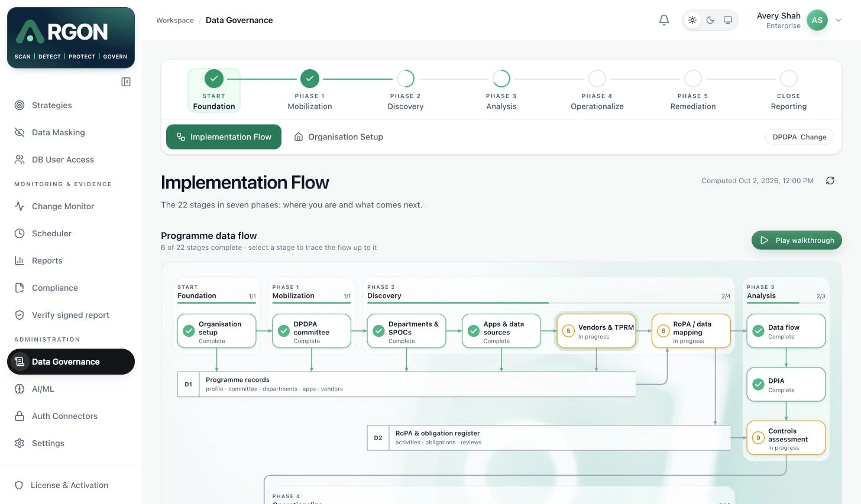Open License & Activation
Image resolution: width=861 pixels, height=504 pixels.
click(x=71, y=485)
